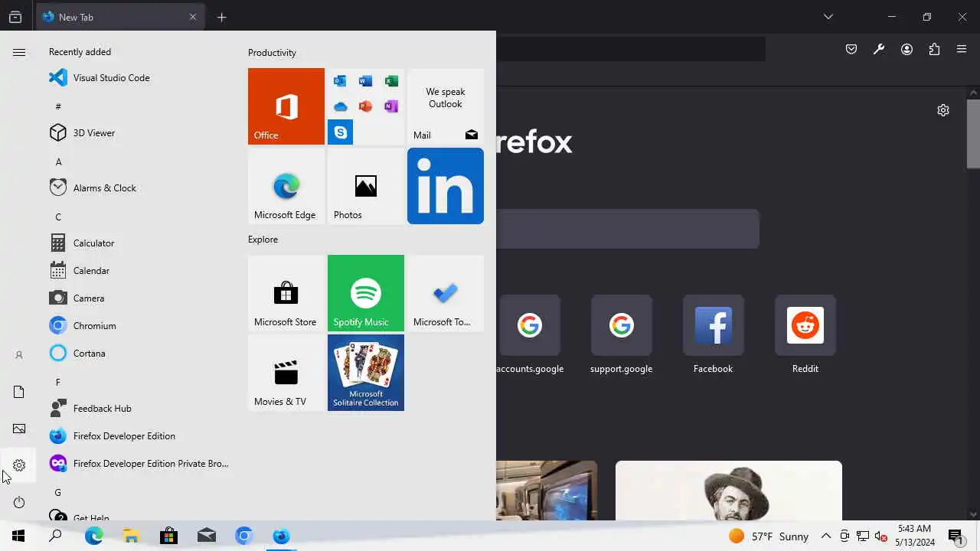Open Chromium from the app list
Screen dimensions: 980x551
(x=138, y=326)
